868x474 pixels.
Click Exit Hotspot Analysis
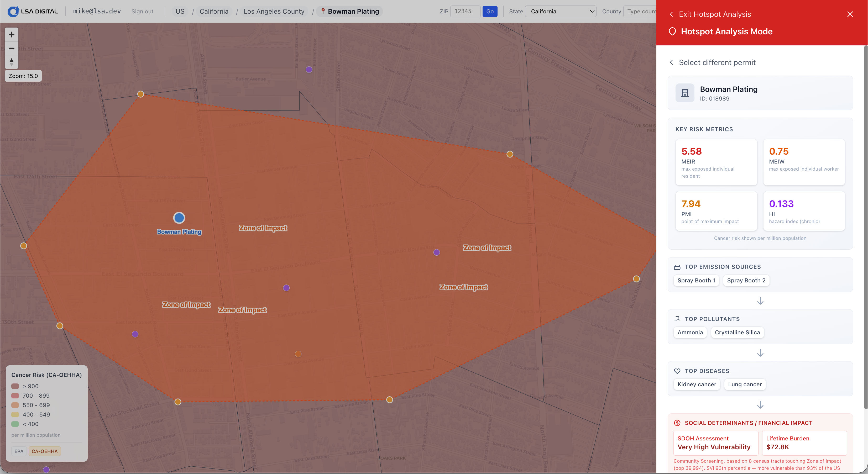pyautogui.click(x=715, y=14)
